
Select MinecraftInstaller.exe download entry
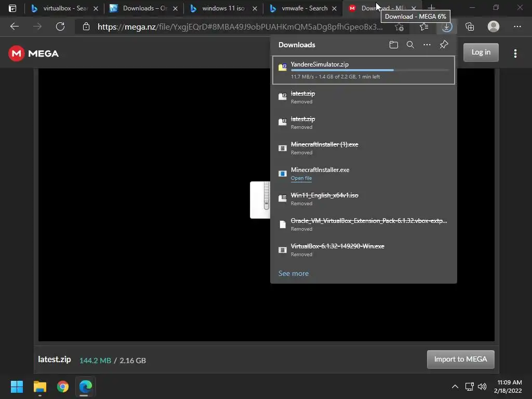363,174
